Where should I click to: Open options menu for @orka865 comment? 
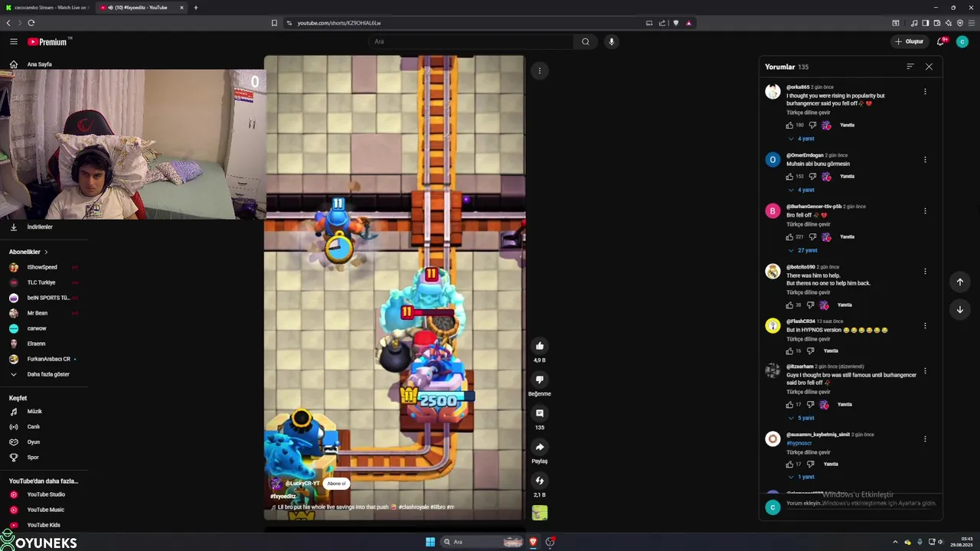coord(925,92)
